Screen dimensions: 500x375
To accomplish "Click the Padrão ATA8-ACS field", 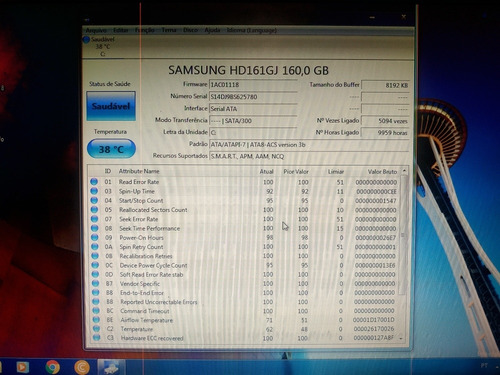I will tap(309, 145).
